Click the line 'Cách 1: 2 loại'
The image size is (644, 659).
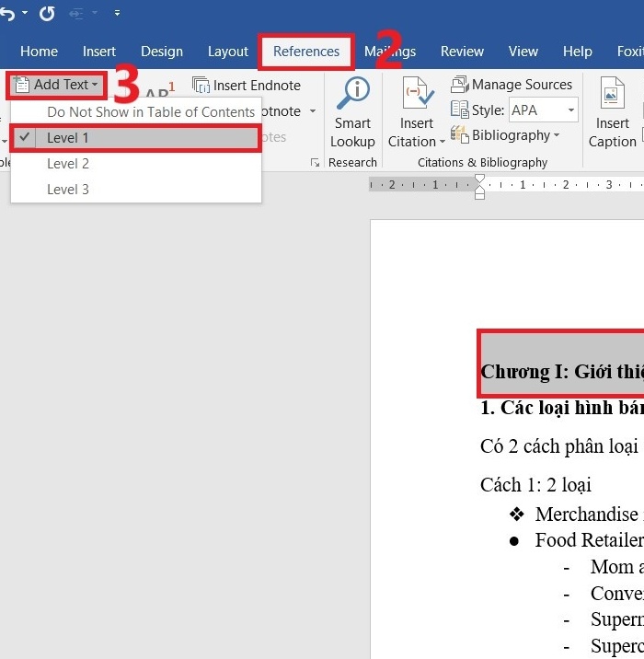(x=535, y=485)
